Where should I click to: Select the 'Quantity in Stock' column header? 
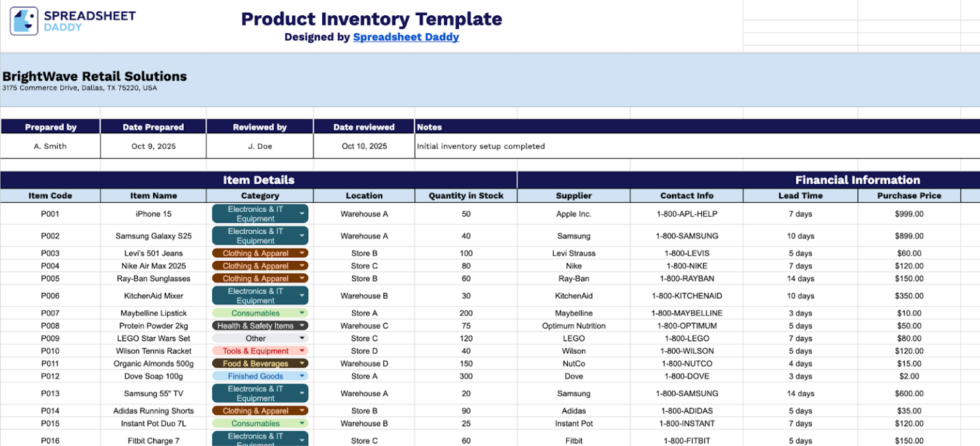pos(465,195)
